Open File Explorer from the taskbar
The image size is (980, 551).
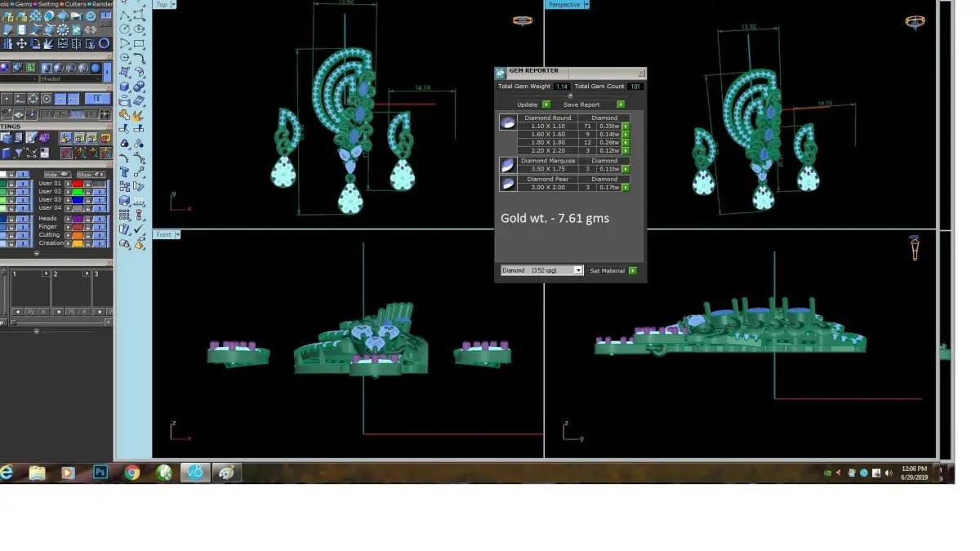click(38, 472)
